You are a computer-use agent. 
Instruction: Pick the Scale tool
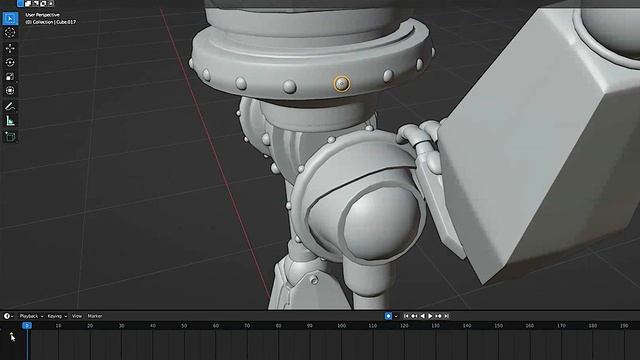10,77
